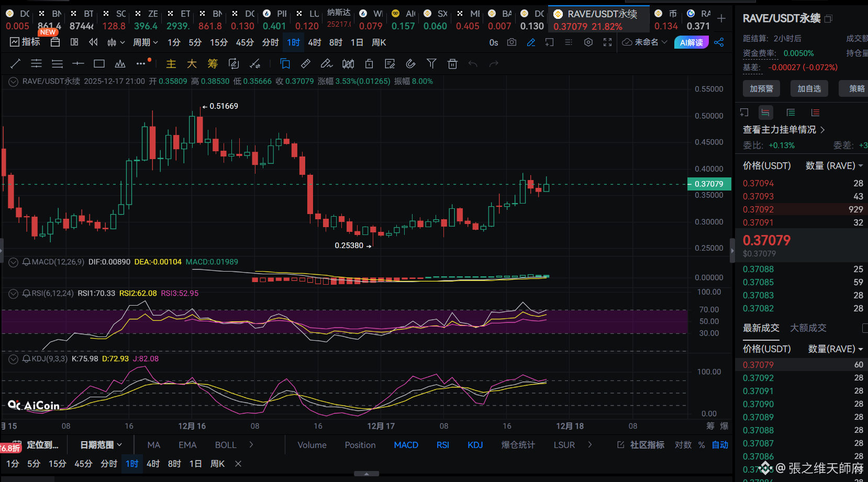Select the trend line drawing tool
The width and height of the screenshot is (868, 482).
point(15,64)
